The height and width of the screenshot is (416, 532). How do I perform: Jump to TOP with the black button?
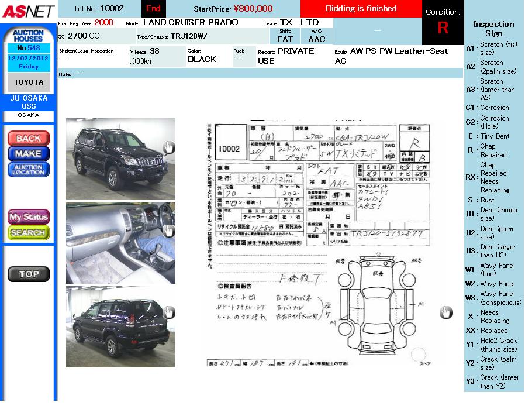29,274
